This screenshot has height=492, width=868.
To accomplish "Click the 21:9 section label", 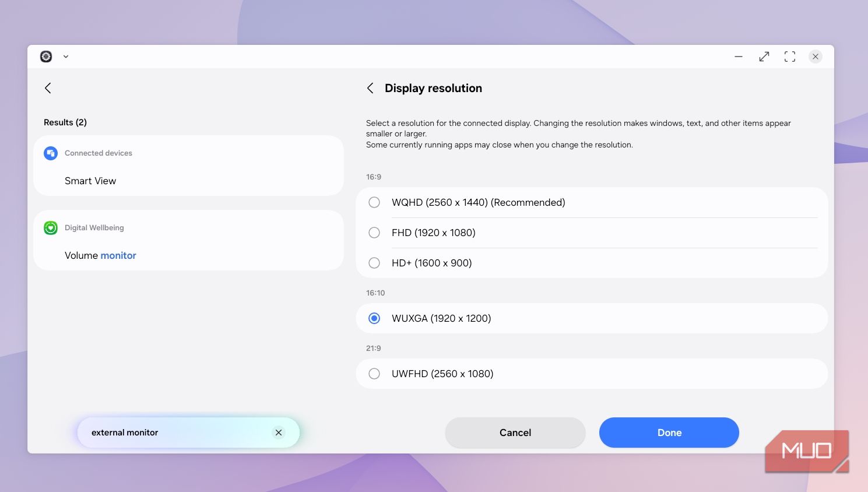I will (374, 349).
